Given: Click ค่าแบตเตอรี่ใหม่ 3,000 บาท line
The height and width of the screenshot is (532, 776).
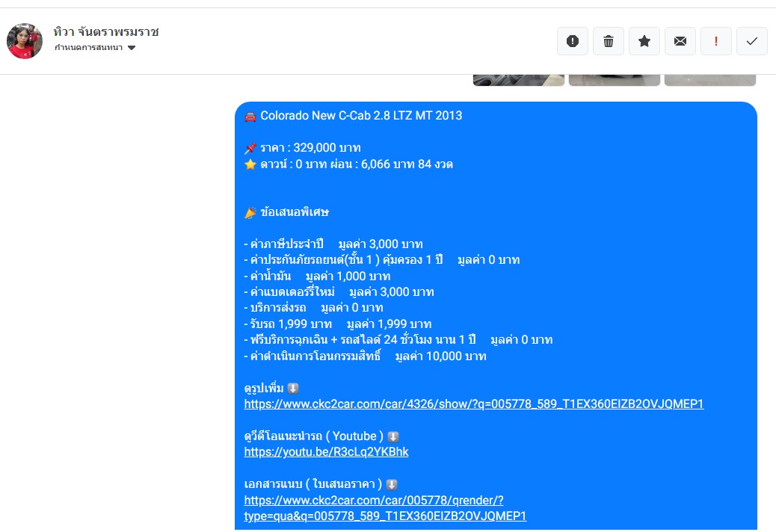Looking at the screenshot, I should pyautogui.click(x=339, y=292).
